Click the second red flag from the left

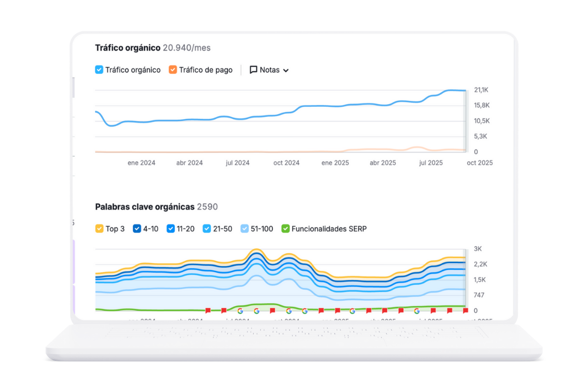[x=224, y=311]
